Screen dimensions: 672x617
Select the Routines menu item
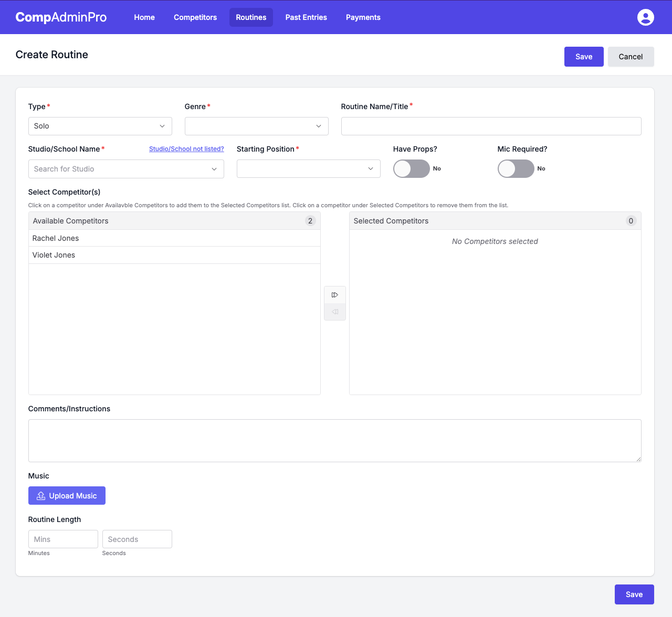(x=251, y=17)
